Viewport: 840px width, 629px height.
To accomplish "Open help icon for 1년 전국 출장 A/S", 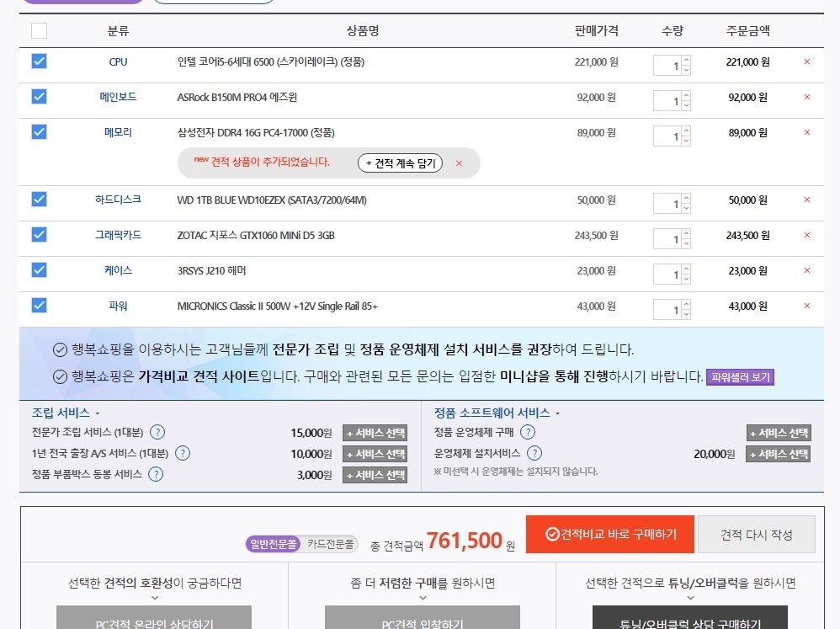I will tap(183, 453).
